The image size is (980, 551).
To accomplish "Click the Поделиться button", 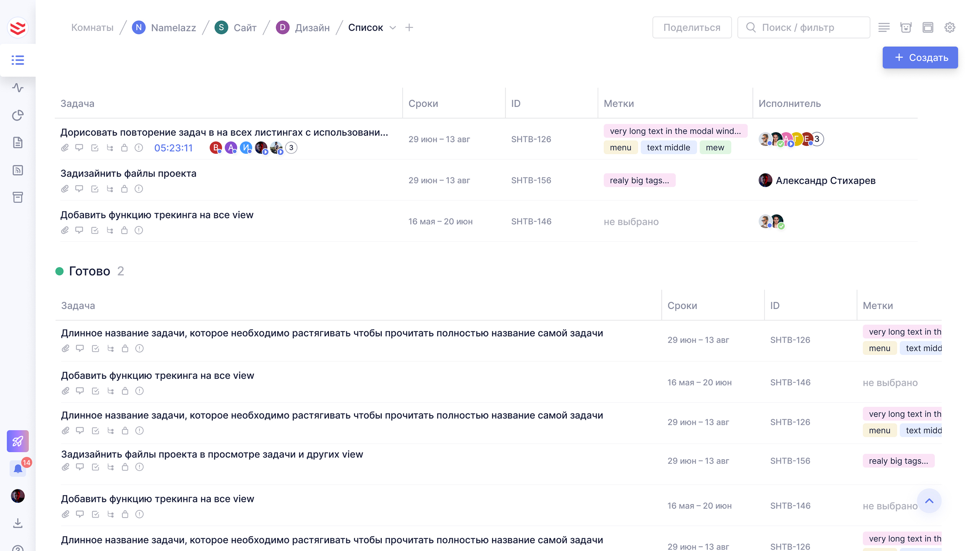I will (692, 28).
